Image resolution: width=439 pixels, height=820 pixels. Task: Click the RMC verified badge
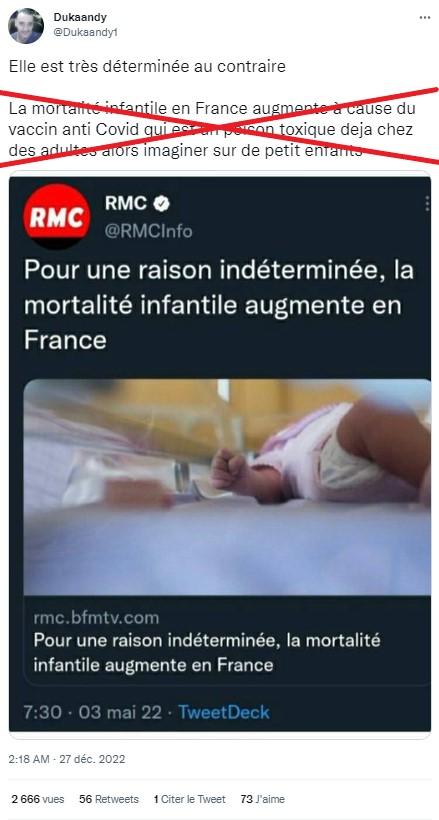click(x=162, y=204)
